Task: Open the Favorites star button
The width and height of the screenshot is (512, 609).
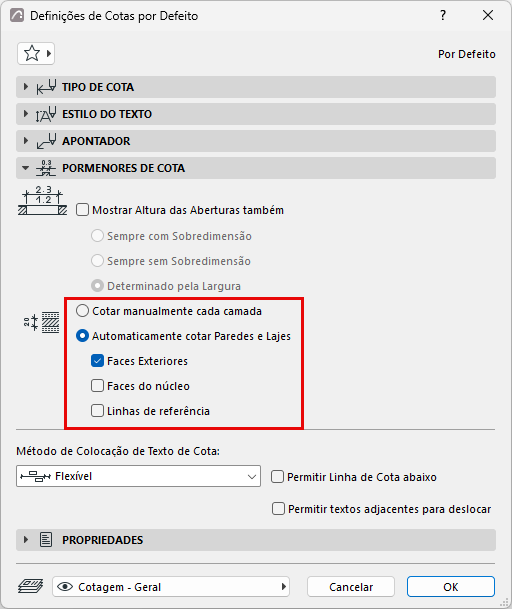Action: tap(36, 54)
